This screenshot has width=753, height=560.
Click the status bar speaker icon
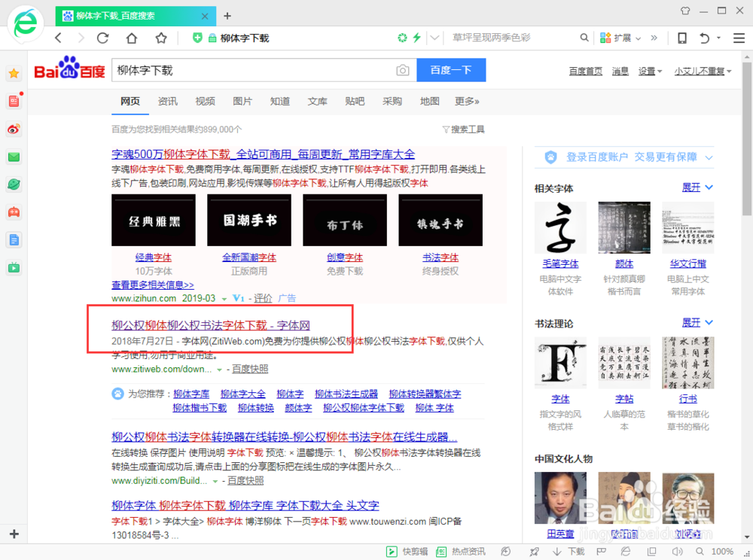(x=677, y=552)
